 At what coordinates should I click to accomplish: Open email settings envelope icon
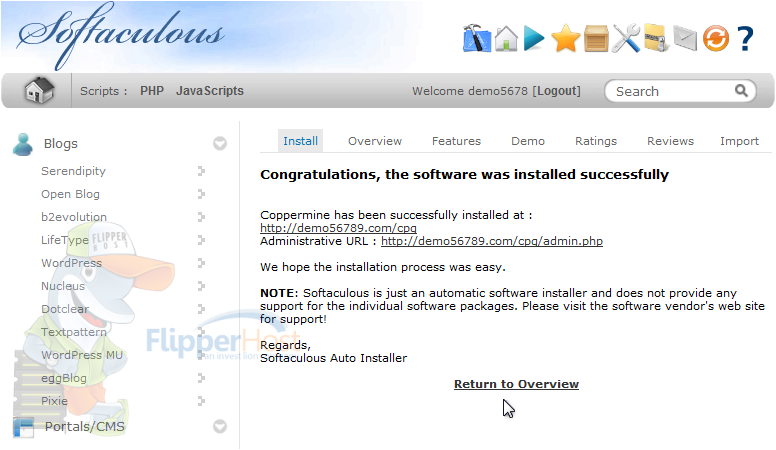[x=685, y=39]
